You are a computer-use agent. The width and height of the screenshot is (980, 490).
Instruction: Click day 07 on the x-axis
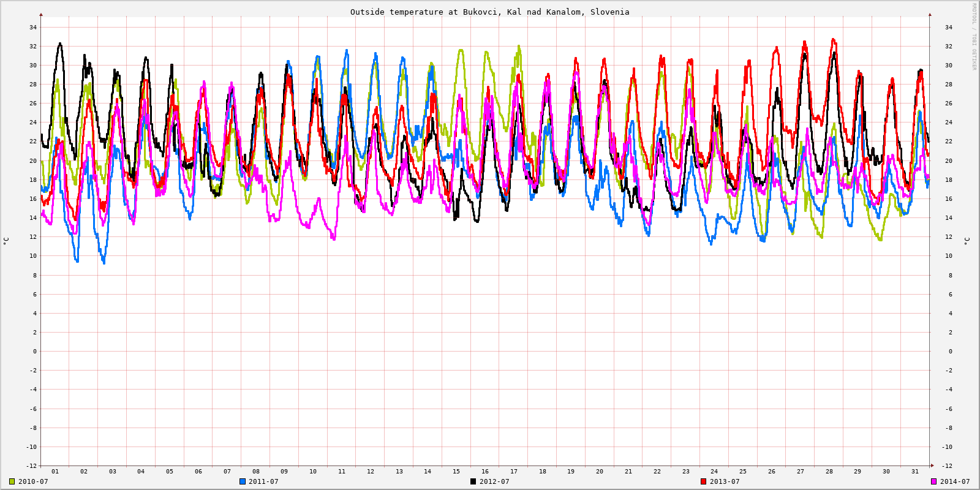[227, 472]
